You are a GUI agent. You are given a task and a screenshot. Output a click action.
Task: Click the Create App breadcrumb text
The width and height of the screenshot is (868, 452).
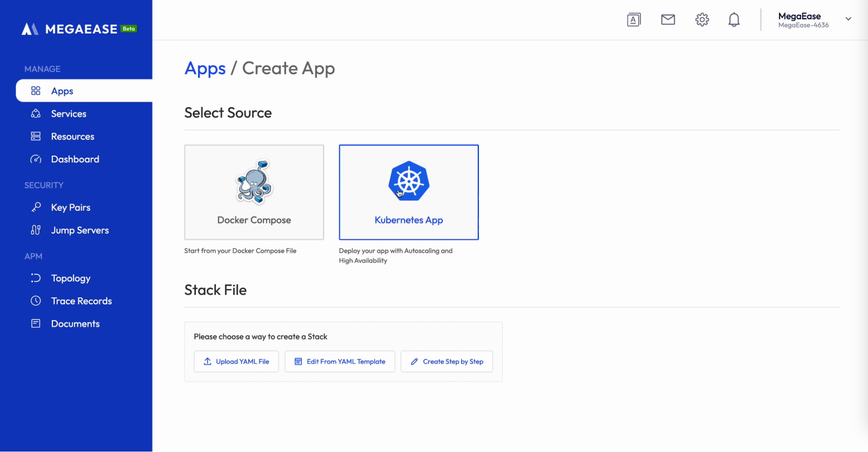pyautogui.click(x=288, y=69)
